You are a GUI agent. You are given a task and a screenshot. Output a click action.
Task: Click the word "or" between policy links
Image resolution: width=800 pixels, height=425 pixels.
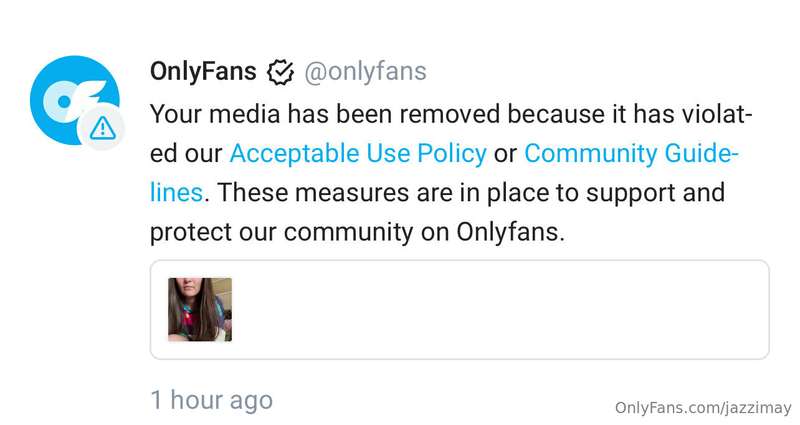pyautogui.click(x=506, y=154)
